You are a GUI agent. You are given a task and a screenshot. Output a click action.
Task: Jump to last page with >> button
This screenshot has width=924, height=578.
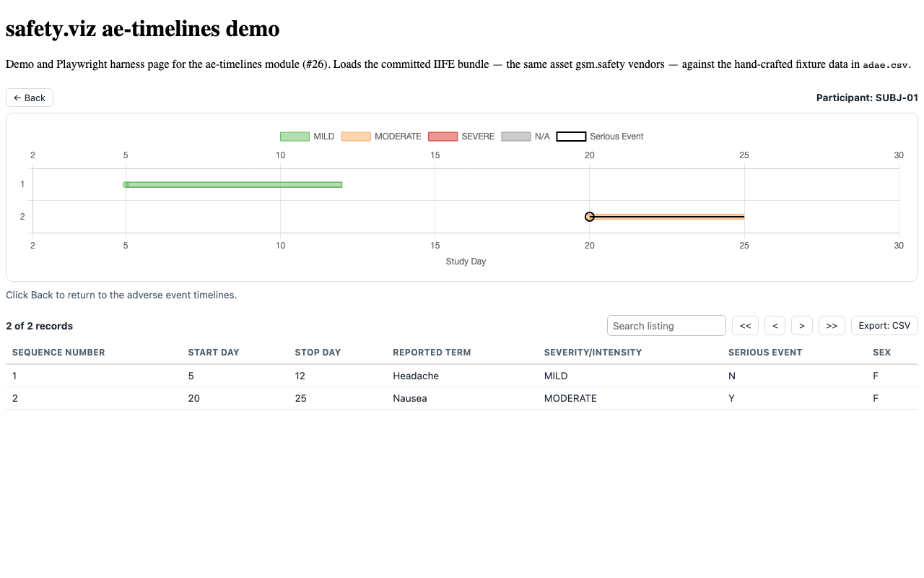[x=832, y=326]
